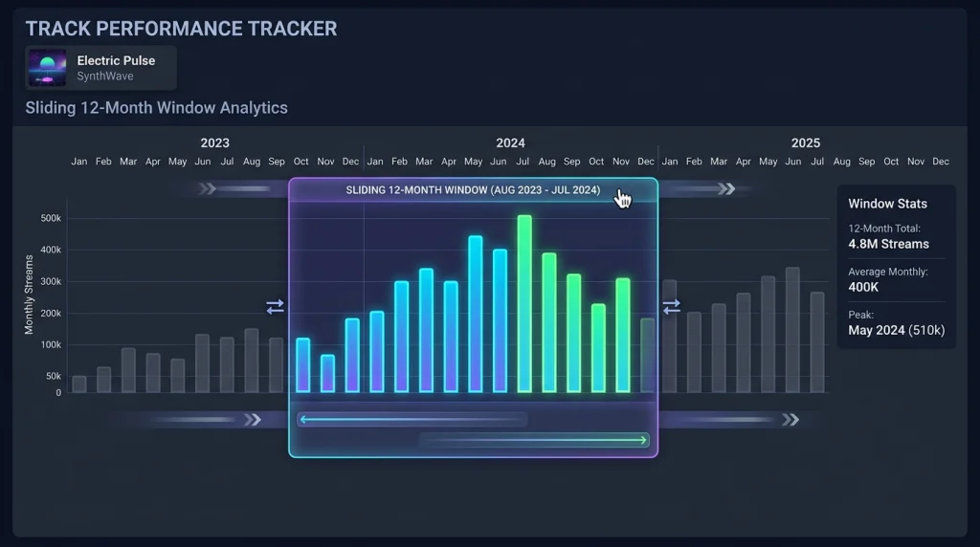Image resolution: width=980 pixels, height=547 pixels.
Task: Click the 400K average monthly value
Action: (863, 287)
